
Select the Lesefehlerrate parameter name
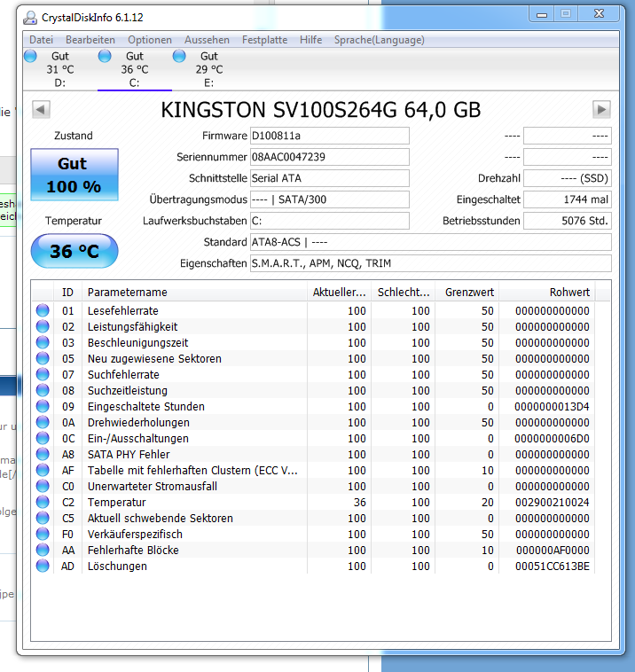click(123, 310)
